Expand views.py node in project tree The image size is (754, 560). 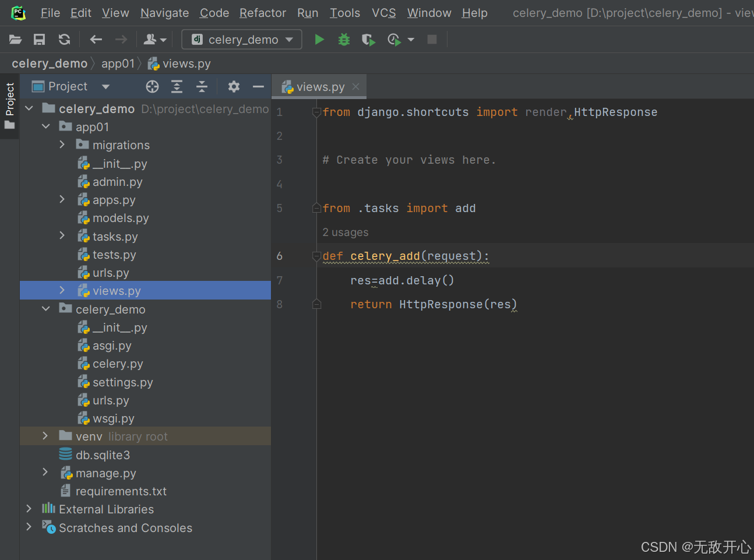pyautogui.click(x=62, y=290)
